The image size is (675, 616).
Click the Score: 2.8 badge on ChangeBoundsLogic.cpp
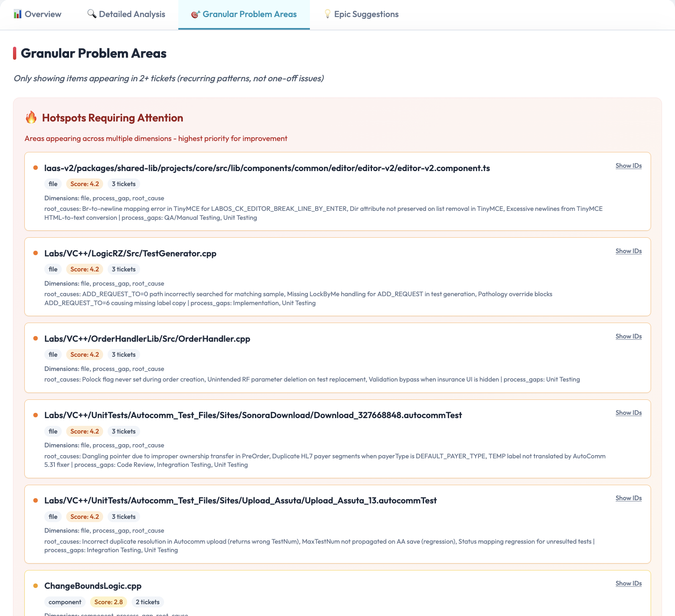108,602
